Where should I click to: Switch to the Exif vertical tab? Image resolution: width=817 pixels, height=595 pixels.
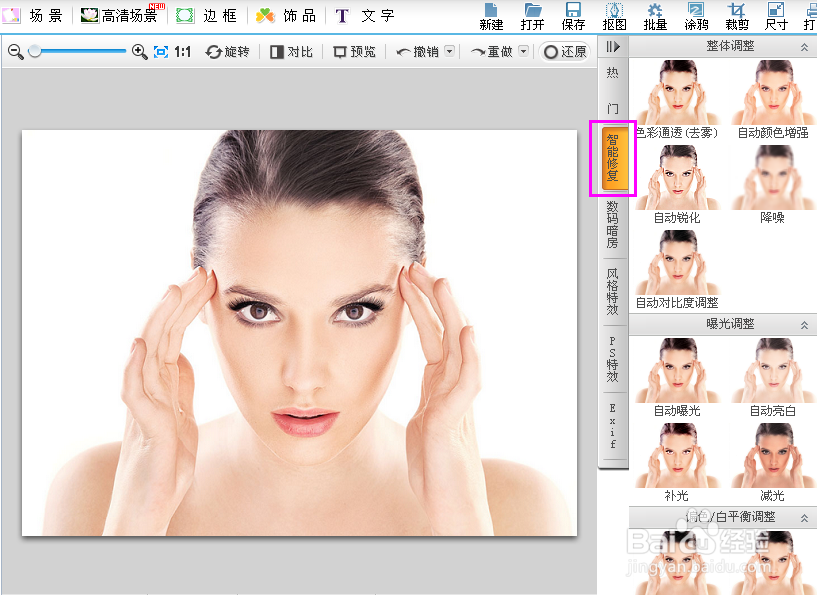pos(613,426)
